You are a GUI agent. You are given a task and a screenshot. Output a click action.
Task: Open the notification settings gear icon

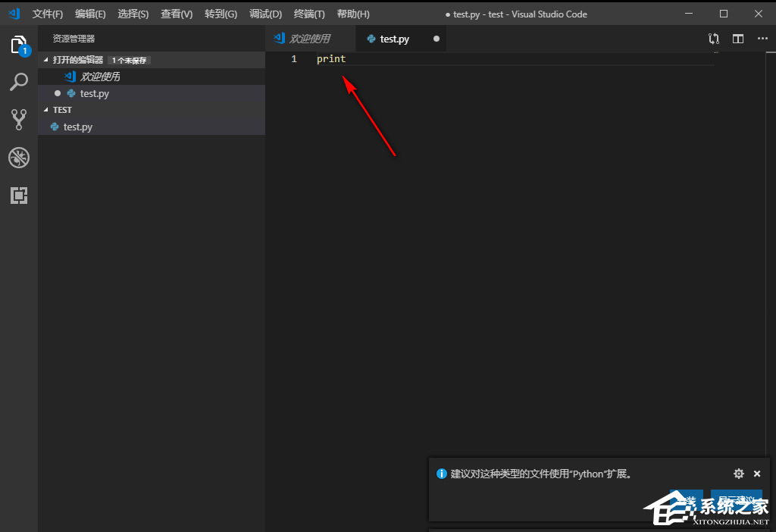pyautogui.click(x=738, y=473)
